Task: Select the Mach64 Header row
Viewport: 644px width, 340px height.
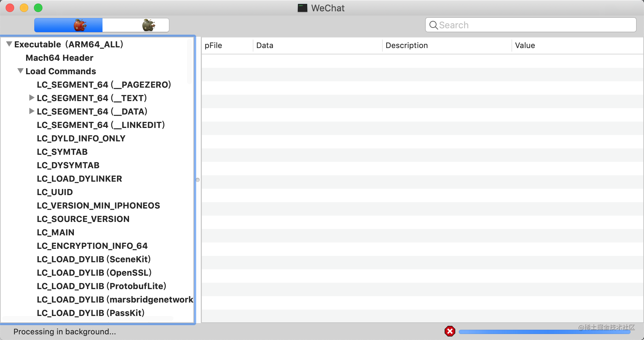Action: [59, 58]
